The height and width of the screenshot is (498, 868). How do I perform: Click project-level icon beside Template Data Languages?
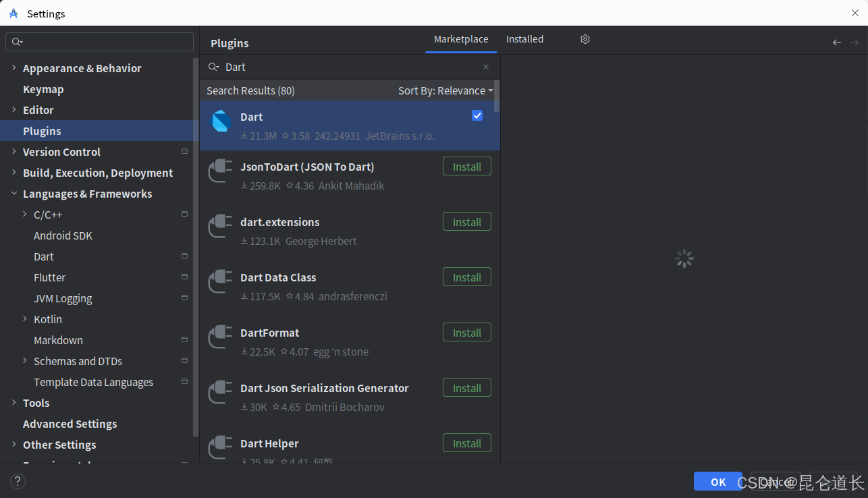tap(185, 381)
